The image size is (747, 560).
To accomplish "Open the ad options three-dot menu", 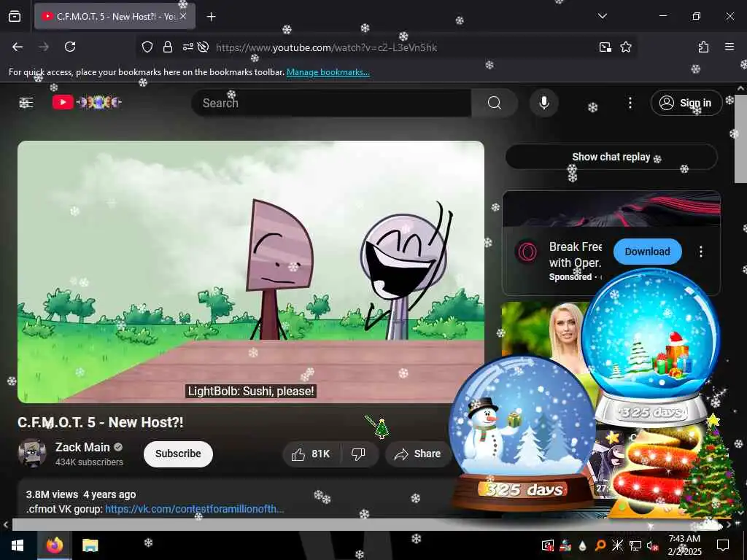I will click(x=701, y=252).
